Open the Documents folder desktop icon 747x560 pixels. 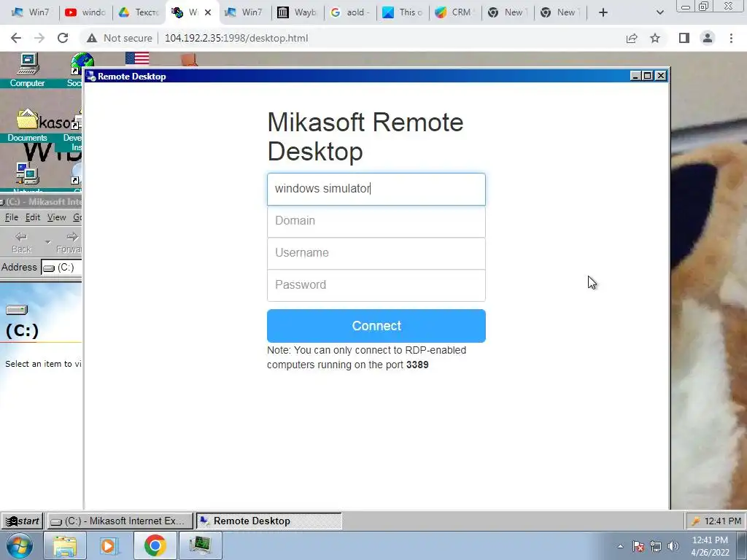click(x=27, y=126)
